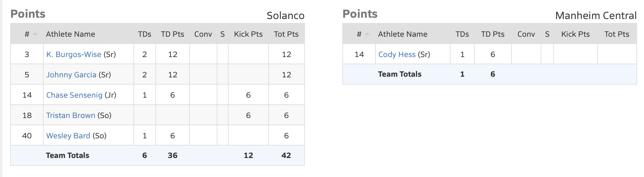This screenshot has width=644, height=177.
Task: Click the Chase Sensenig link
Action: point(74,95)
